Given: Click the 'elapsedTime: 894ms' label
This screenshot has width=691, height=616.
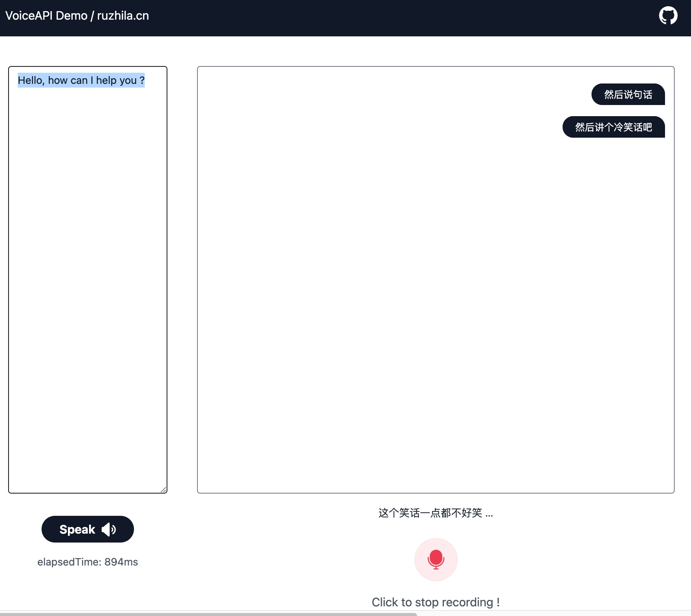Looking at the screenshot, I should click(88, 562).
